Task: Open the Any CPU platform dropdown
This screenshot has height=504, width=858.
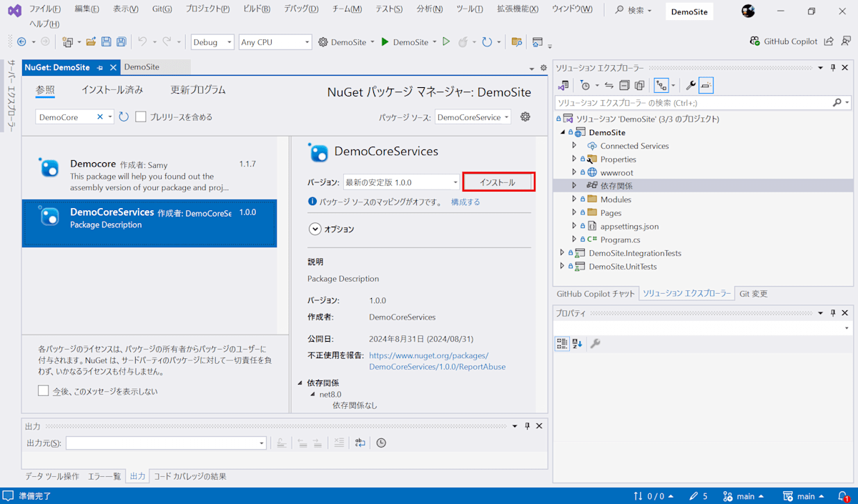Action: point(275,42)
